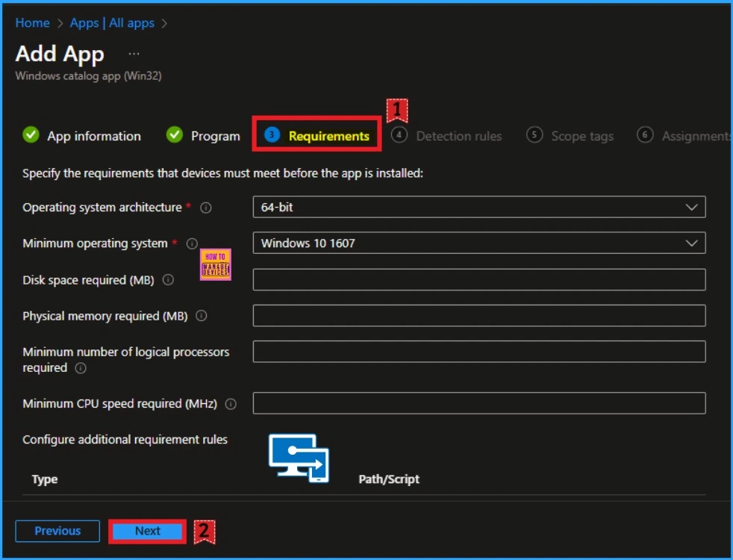Screen dimensions: 733x560
Task: Select the Requirements step label
Action: tap(328, 136)
